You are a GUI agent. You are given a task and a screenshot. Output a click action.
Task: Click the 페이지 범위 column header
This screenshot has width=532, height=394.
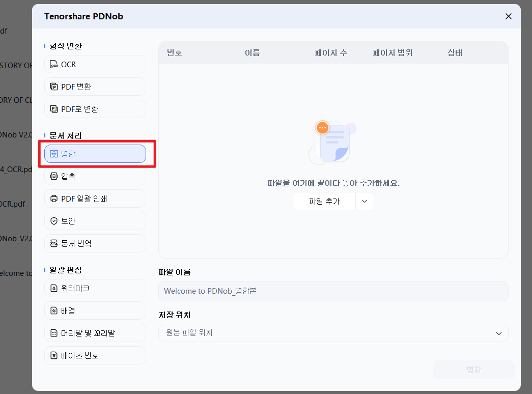(393, 52)
